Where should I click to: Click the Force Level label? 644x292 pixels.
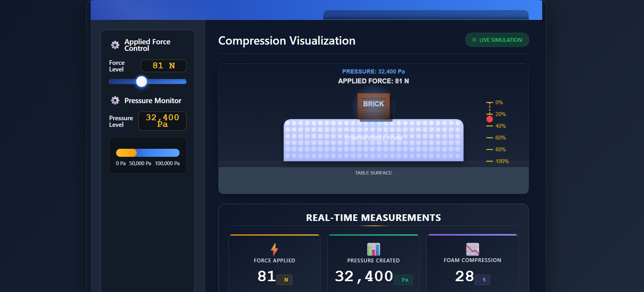click(x=117, y=66)
